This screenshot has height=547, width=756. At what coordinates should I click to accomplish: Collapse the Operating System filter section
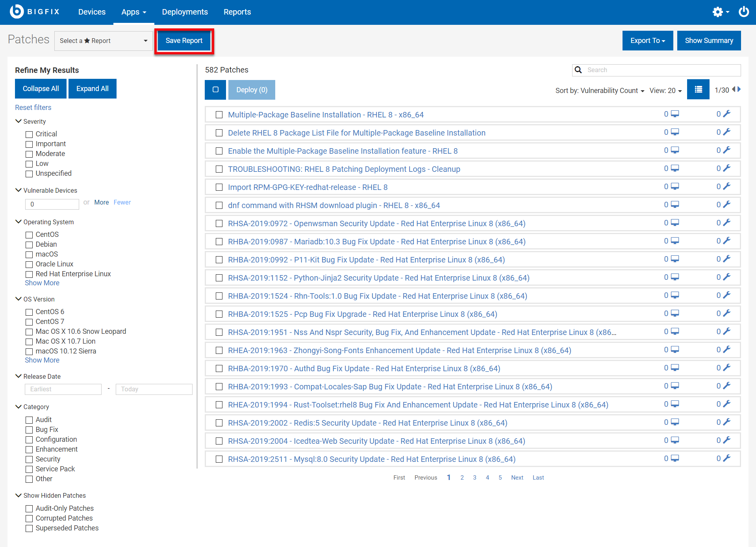(x=19, y=222)
